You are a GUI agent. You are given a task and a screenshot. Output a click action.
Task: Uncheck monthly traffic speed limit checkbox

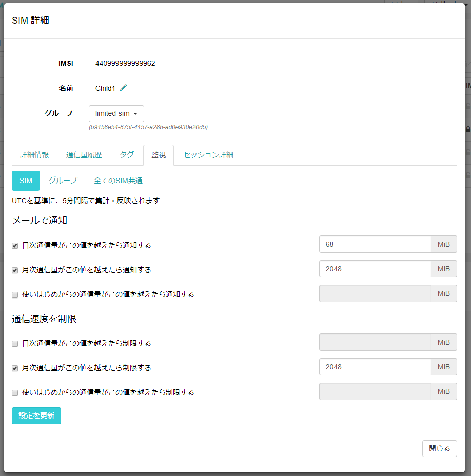coord(15,368)
